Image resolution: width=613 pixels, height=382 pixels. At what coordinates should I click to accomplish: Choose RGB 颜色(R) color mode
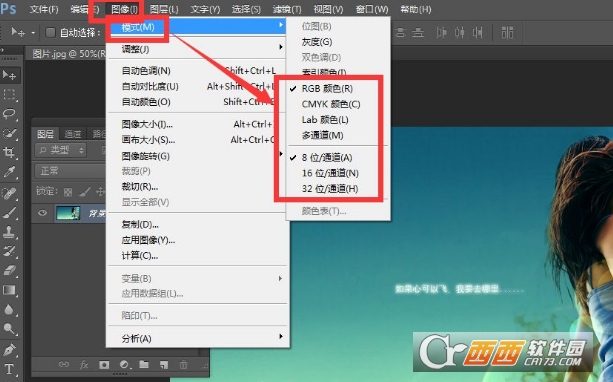click(x=327, y=89)
